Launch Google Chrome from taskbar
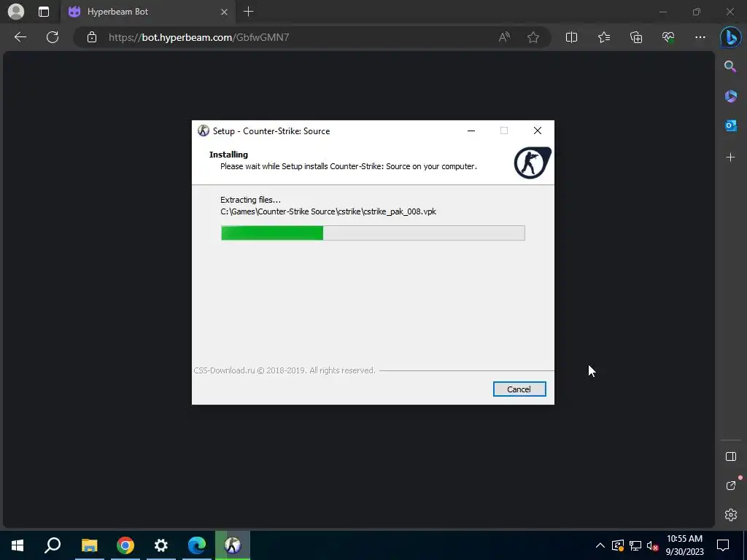 (125, 545)
